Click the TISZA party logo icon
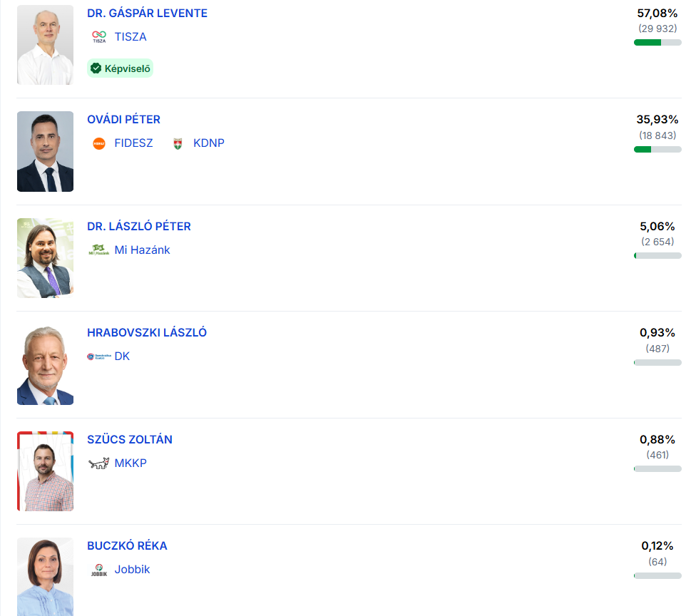The height and width of the screenshot is (616, 691). 99,37
